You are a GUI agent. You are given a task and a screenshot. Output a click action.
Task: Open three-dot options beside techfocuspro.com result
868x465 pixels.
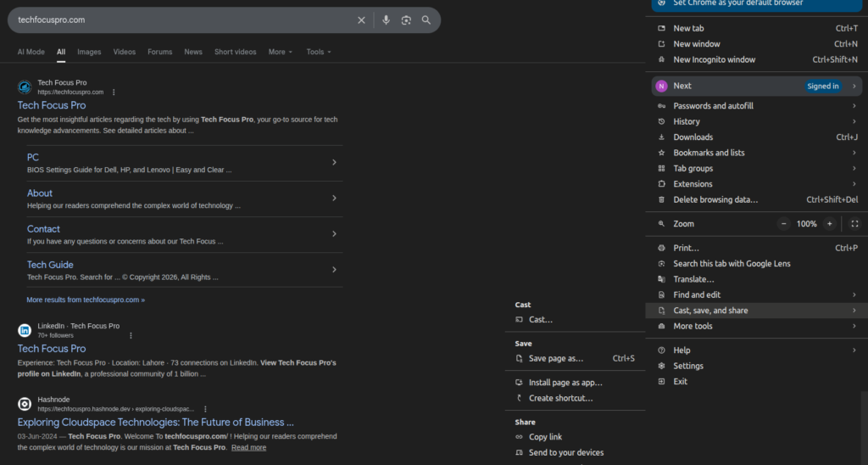point(114,92)
